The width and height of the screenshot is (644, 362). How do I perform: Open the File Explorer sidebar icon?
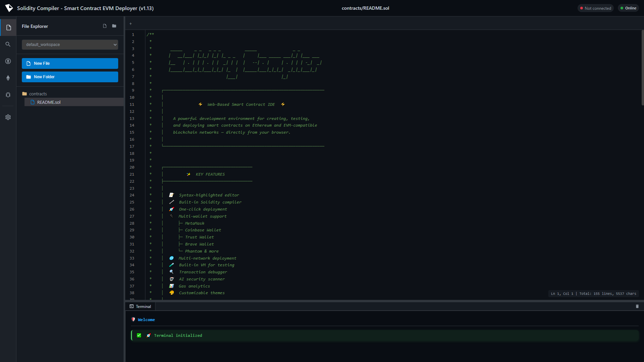pyautogui.click(x=8, y=28)
